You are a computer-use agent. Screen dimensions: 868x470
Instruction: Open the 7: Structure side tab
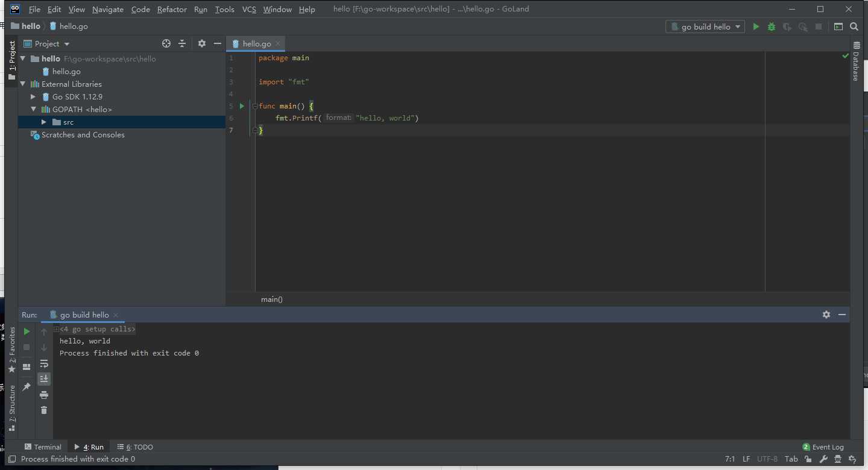click(11, 409)
